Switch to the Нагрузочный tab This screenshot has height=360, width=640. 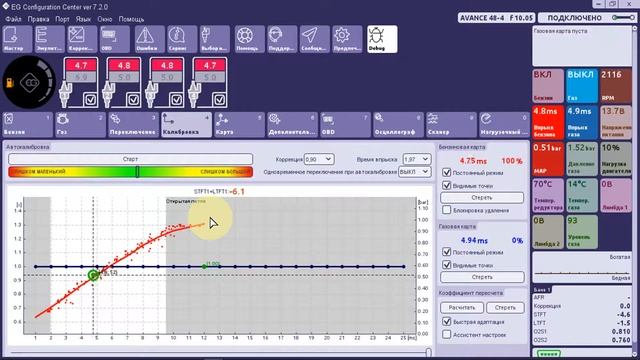click(504, 124)
